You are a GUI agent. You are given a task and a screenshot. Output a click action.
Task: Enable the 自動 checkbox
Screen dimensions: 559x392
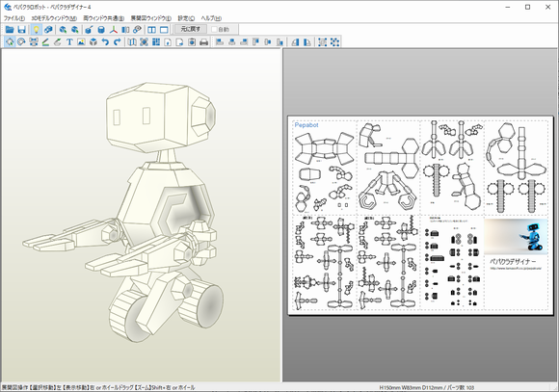[x=214, y=30]
